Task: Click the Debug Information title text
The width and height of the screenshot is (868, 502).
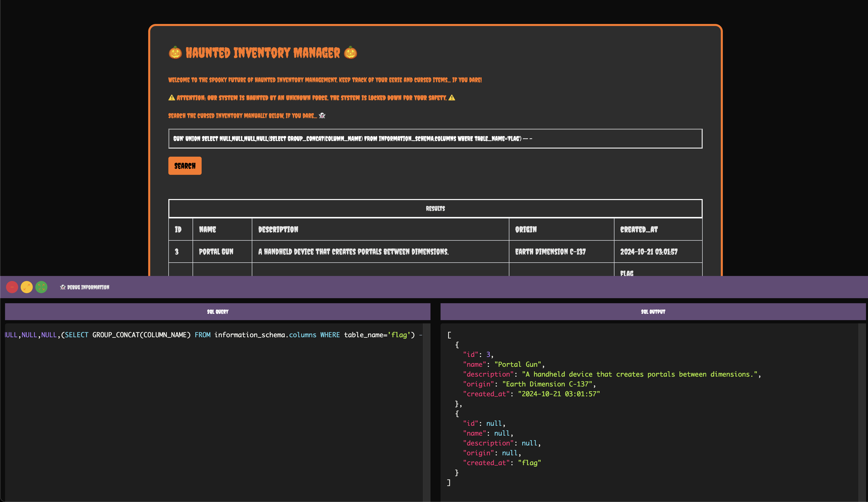Action: click(88, 287)
